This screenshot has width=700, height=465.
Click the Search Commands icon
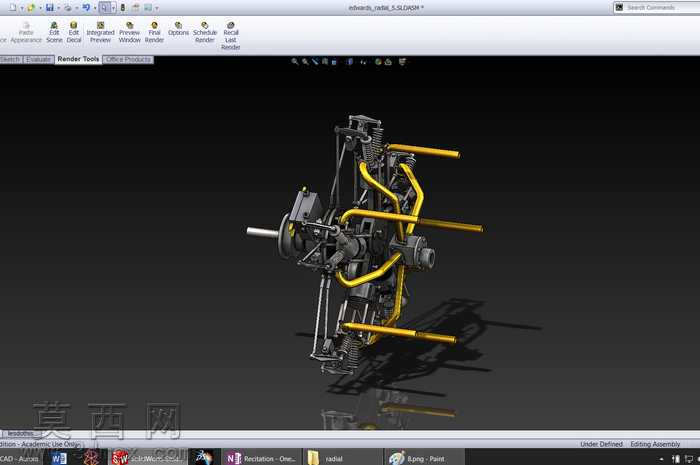[619, 7]
